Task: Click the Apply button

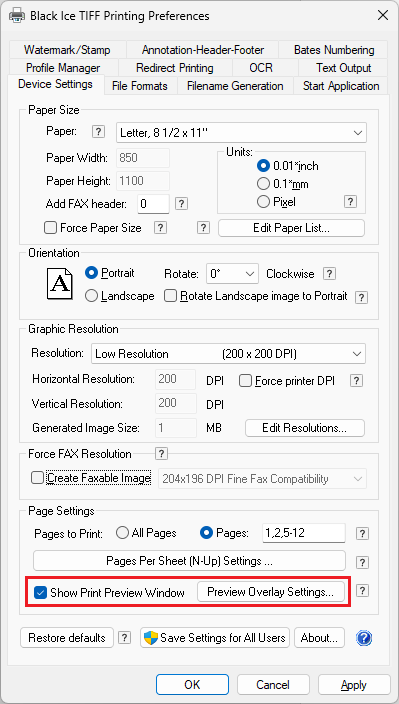Action: click(x=354, y=685)
